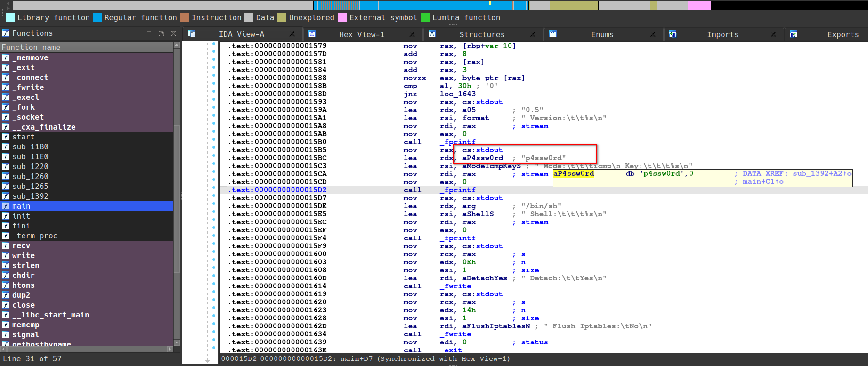Image resolution: width=868 pixels, height=366 pixels.
Task: Click the Unexplored legend swatch
Action: tap(282, 17)
